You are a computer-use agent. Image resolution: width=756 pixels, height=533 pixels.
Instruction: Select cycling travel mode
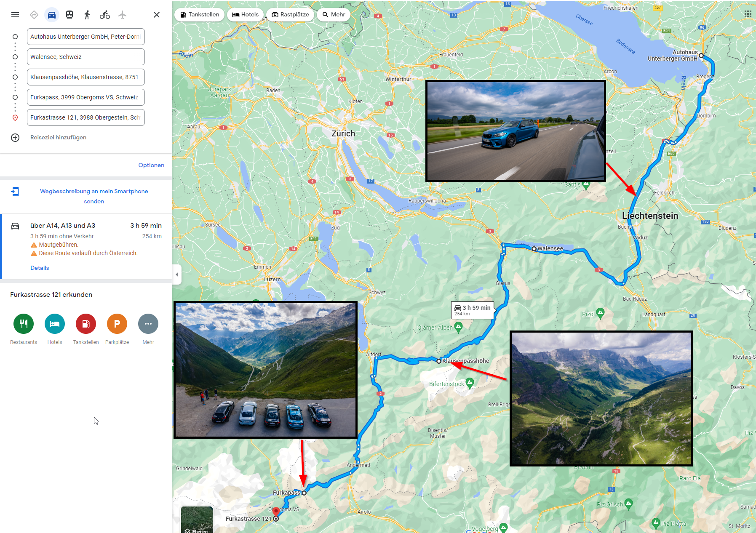tap(105, 15)
